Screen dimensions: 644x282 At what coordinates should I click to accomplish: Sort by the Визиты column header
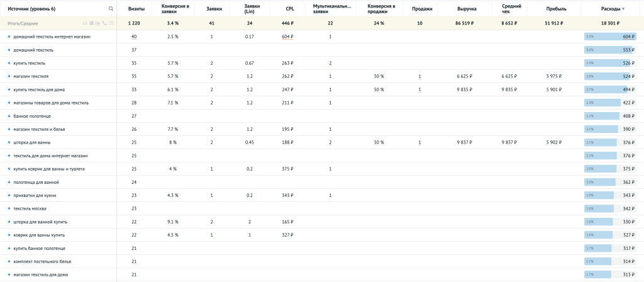pos(136,9)
